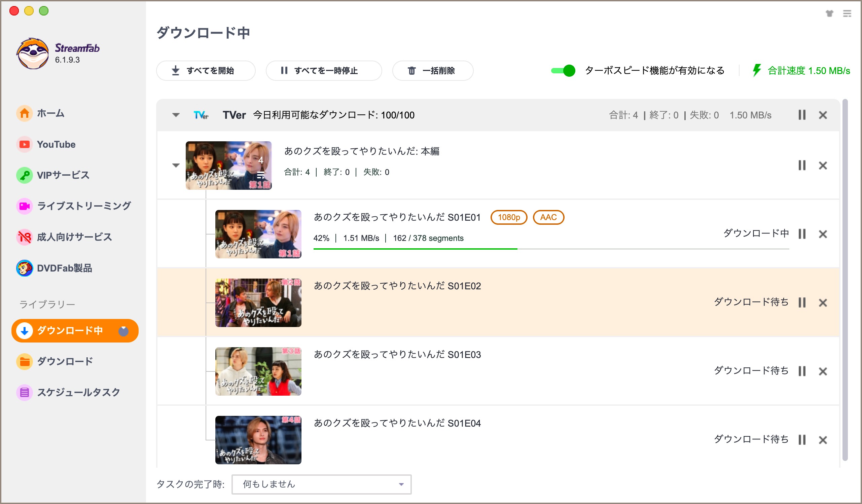Click the AAC audio badge
This screenshot has width=862, height=504.
tap(548, 217)
